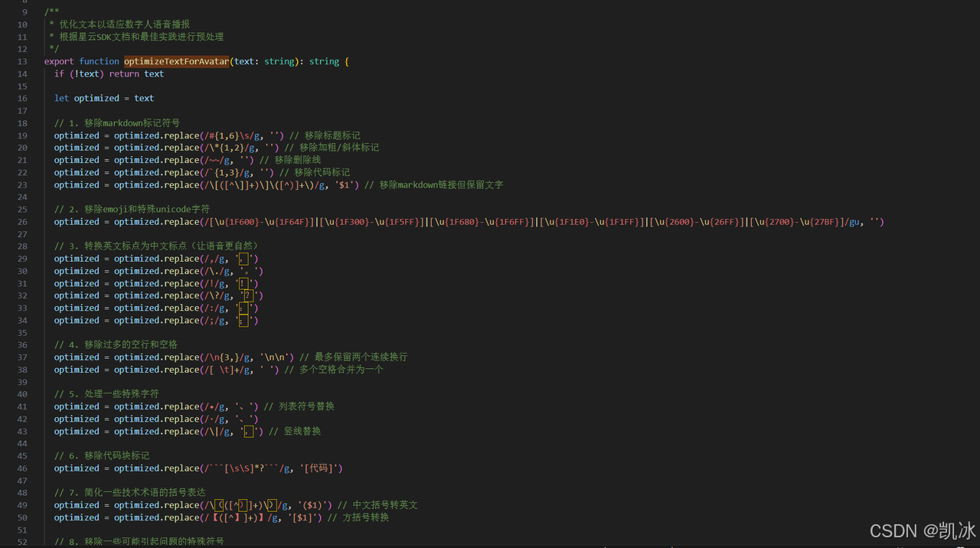This screenshot has height=548, width=980.
Task: Click line number 9 in the gutter
Action: tap(25, 12)
